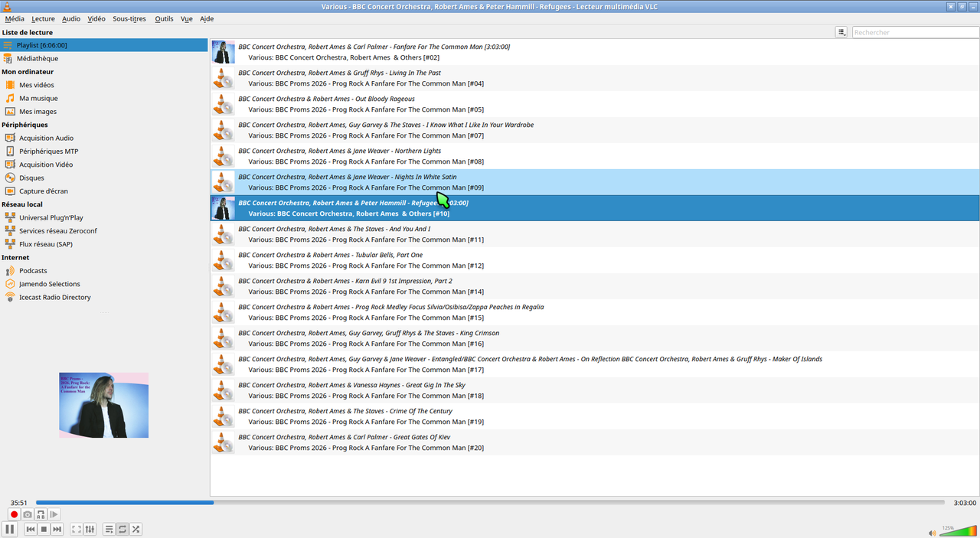The height and width of the screenshot is (538, 980).
Task: Select Flux réseau (SAP)
Action: tap(104, 244)
